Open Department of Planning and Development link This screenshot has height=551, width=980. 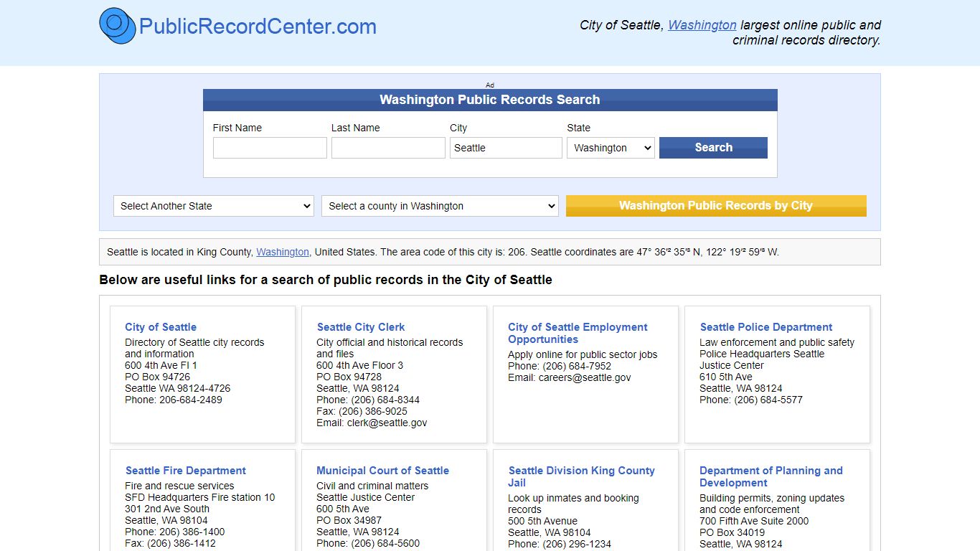click(771, 476)
